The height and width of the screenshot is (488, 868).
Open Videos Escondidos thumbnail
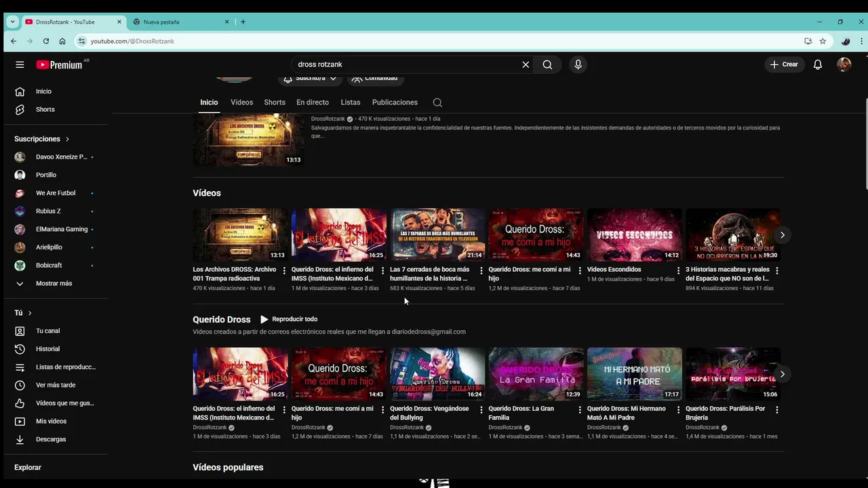635,235
